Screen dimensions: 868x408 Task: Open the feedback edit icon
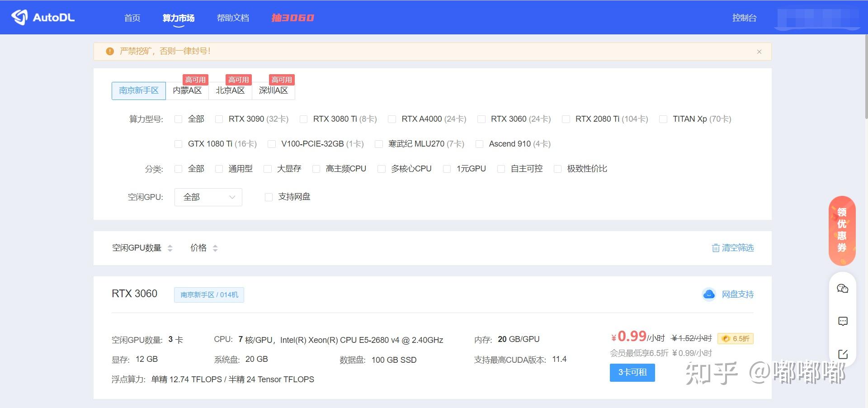[843, 355]
